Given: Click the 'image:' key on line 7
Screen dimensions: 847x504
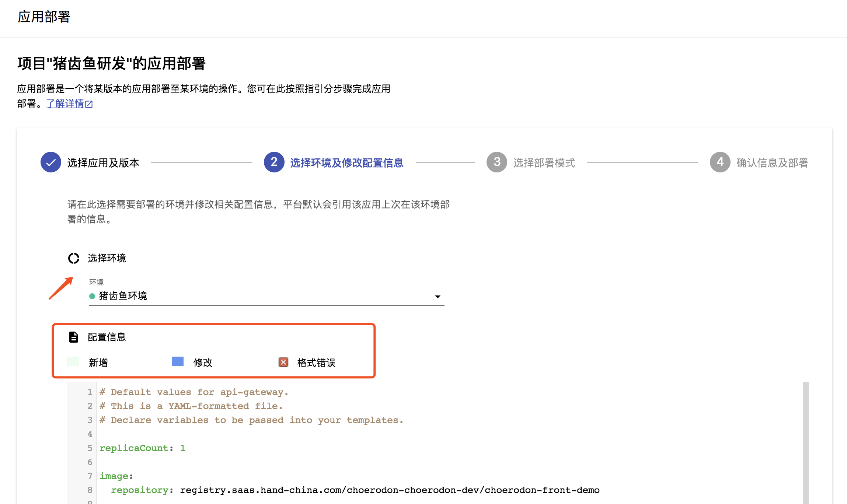Looking at the screenshot, I should click(x=116, y=476).
